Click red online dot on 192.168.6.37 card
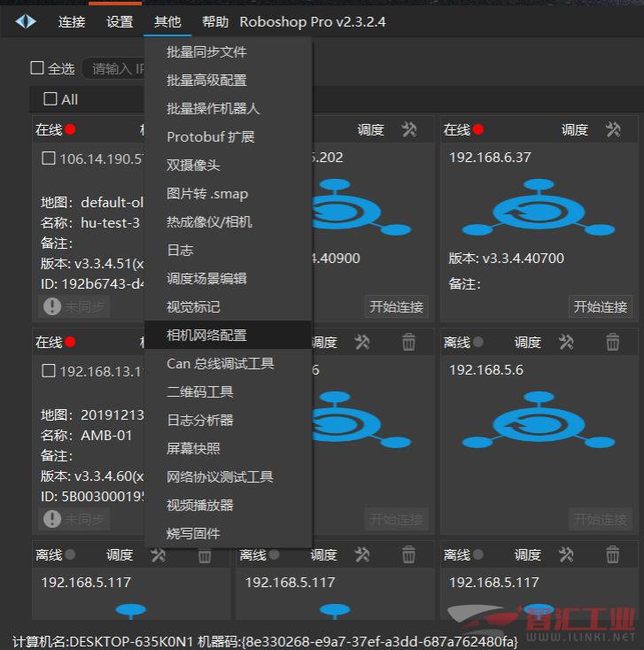 pyautogui.click(x=478, y=130)
